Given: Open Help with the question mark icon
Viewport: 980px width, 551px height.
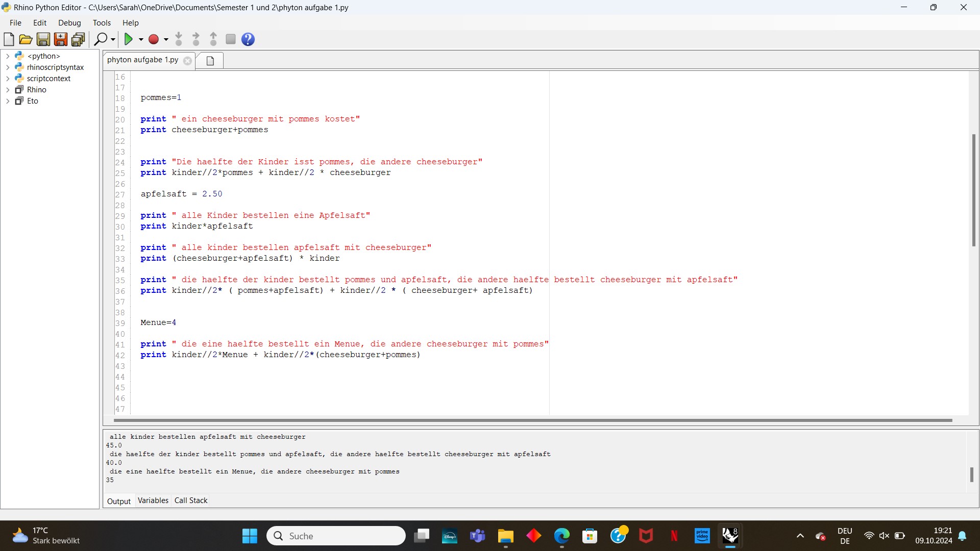Looking at the screenshot, I should [x=248, y=39].
